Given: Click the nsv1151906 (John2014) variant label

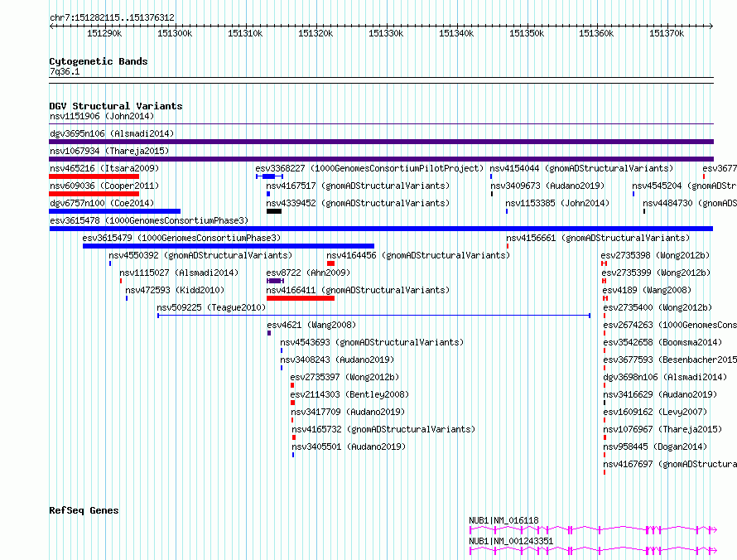Looking at the screenshot, I should (x=102, y=116).
